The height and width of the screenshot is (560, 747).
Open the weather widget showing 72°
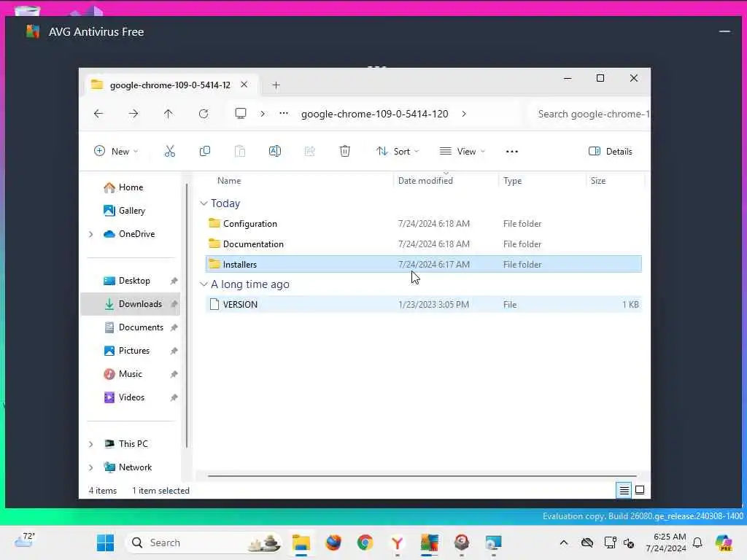(x=25, y=540)
